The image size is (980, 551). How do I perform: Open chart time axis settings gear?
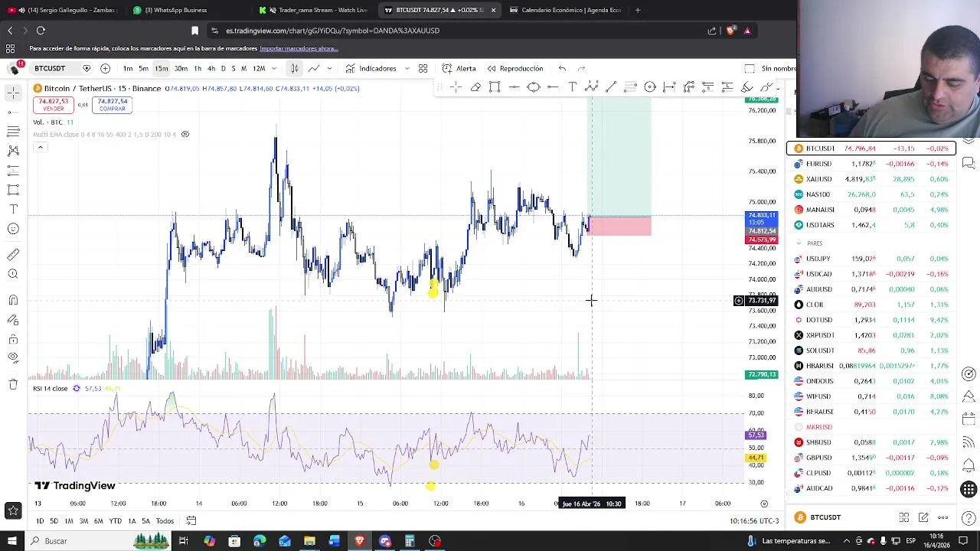pyautogui.click(x=763, y=504)
